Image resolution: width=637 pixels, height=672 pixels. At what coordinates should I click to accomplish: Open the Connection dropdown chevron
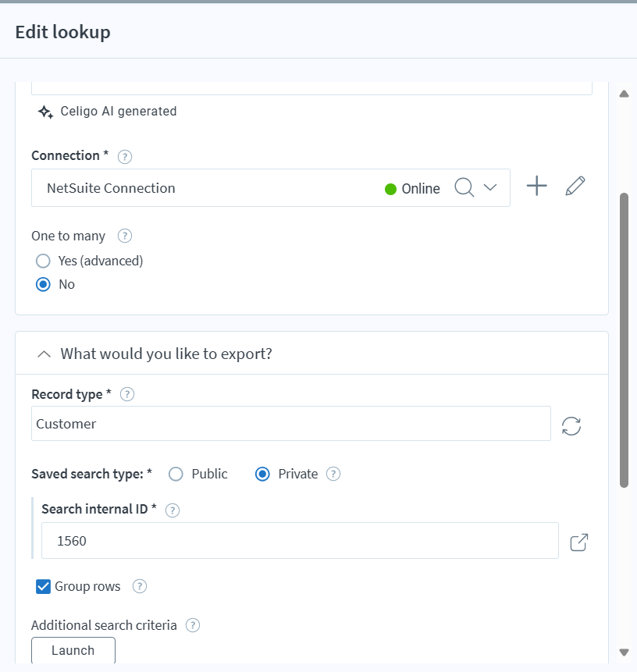pos(490,188)
